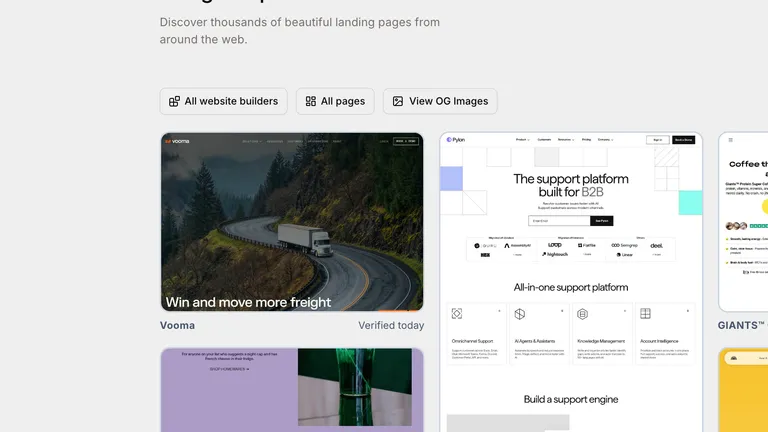
Task: Click the email field in the Pylon preview
Action: click(x=559, y=221)
